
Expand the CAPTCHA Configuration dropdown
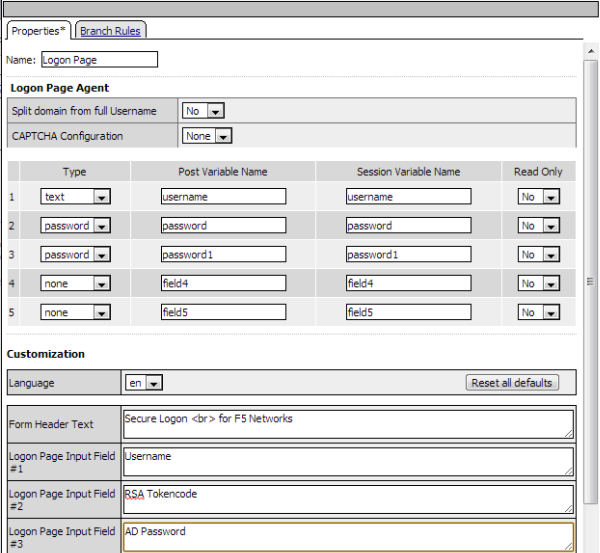207,136
